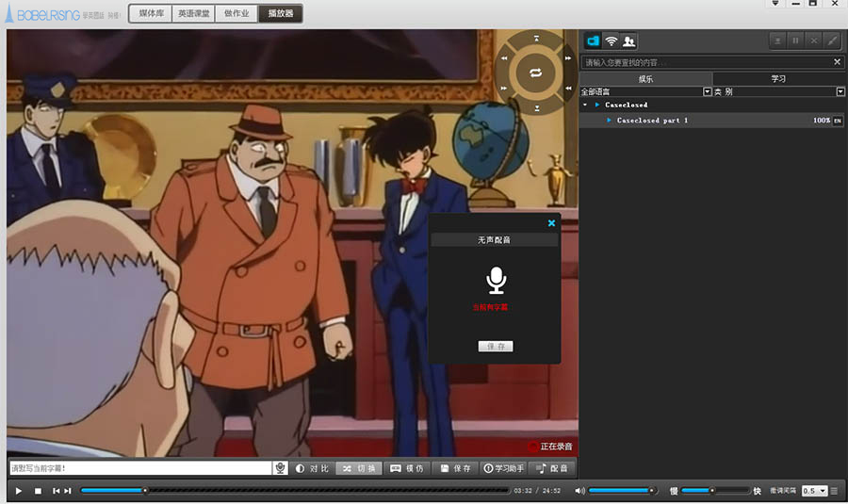Select Caseclosed part 1 item
The image size is (848, 504).
652,121
